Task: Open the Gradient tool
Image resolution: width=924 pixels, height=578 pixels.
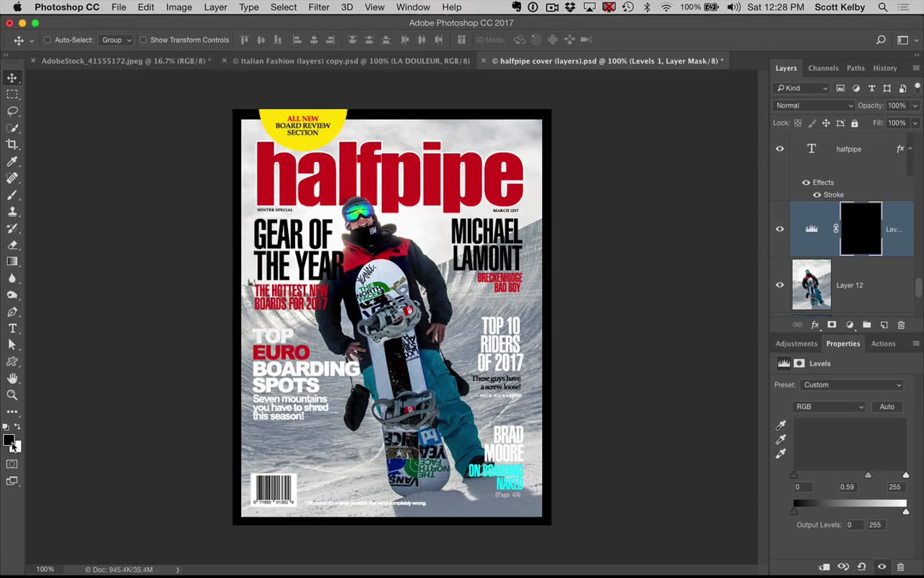Action: pos(12,261)
